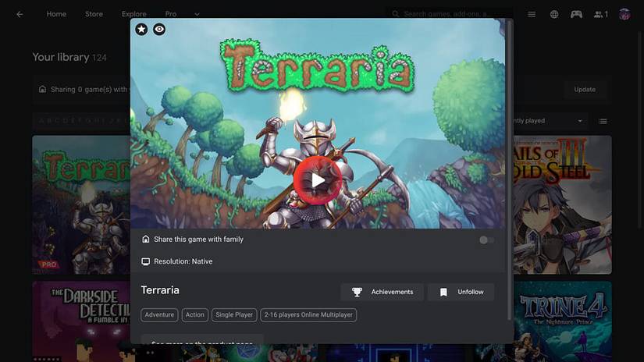Open the Pro tab
644x362 pixels.
171,14
